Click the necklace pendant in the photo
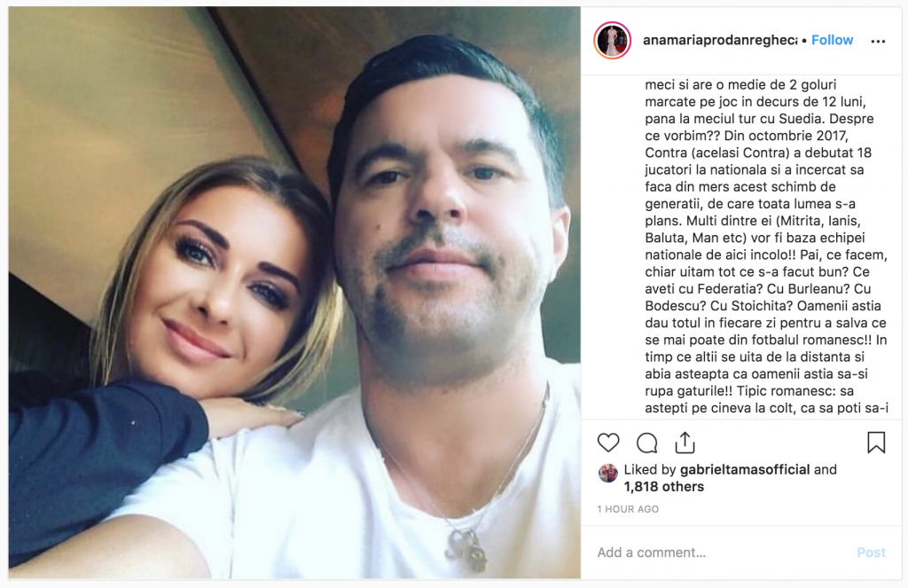 coord(466,551)
